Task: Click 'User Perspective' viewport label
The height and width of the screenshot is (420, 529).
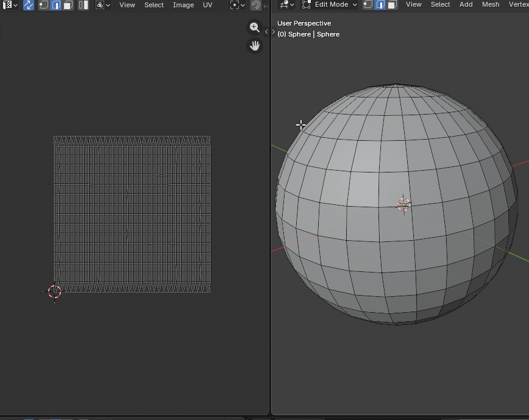Action: coord(304,23)
